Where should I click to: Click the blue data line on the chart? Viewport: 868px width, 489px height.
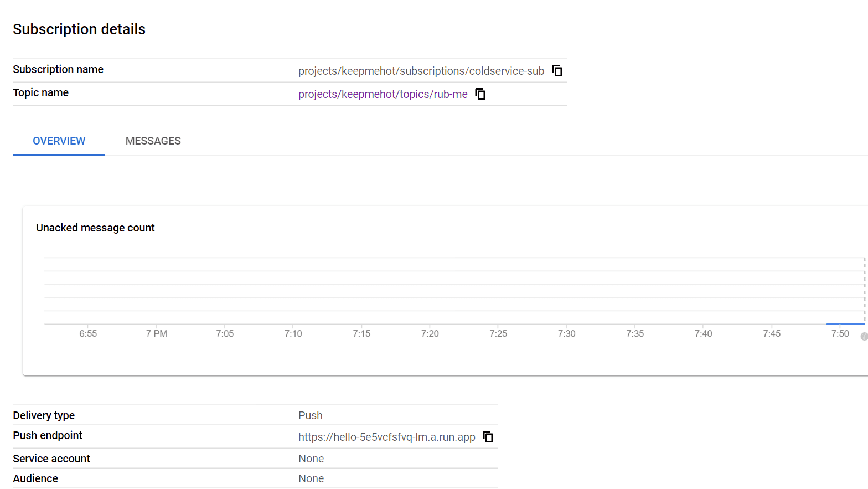coord(844,323)
